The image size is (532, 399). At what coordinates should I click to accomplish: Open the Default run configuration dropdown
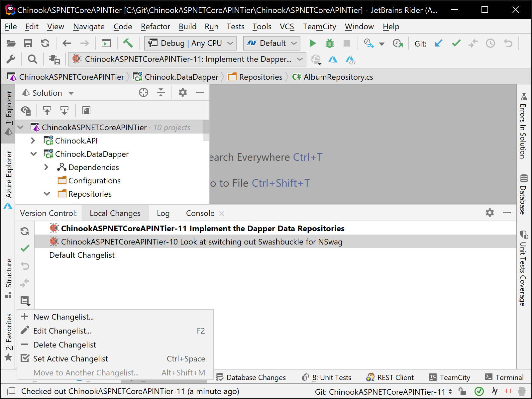272,43
